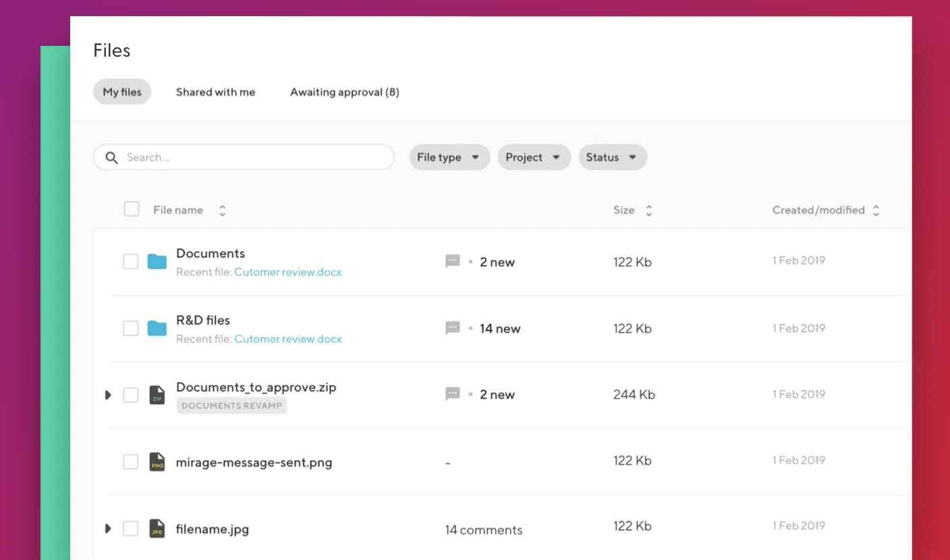The image size is (950, 560).
Task: Open the Cutomer review.docx recent file link
Action: (x=288, y=272)
